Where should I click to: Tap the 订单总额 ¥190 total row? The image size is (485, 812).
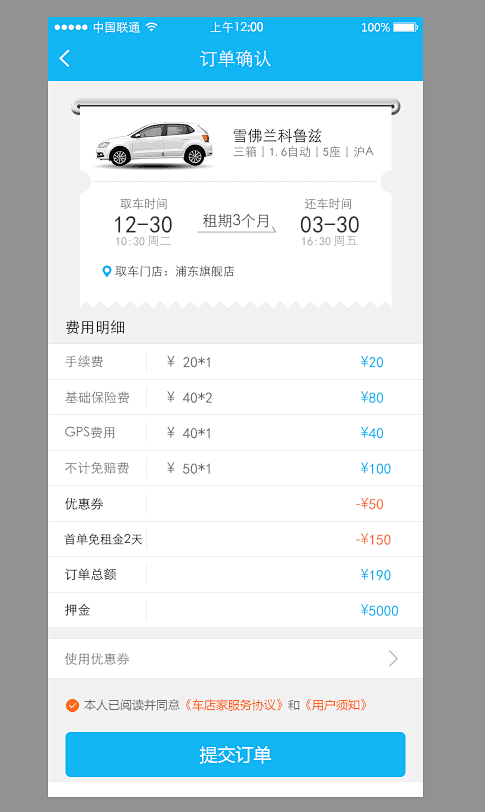coord(236,575)
